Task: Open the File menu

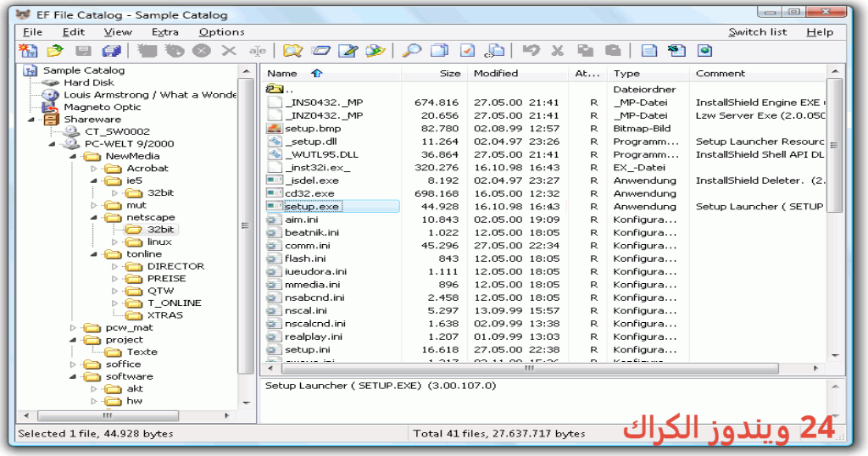Action: (x=33, y=32)
